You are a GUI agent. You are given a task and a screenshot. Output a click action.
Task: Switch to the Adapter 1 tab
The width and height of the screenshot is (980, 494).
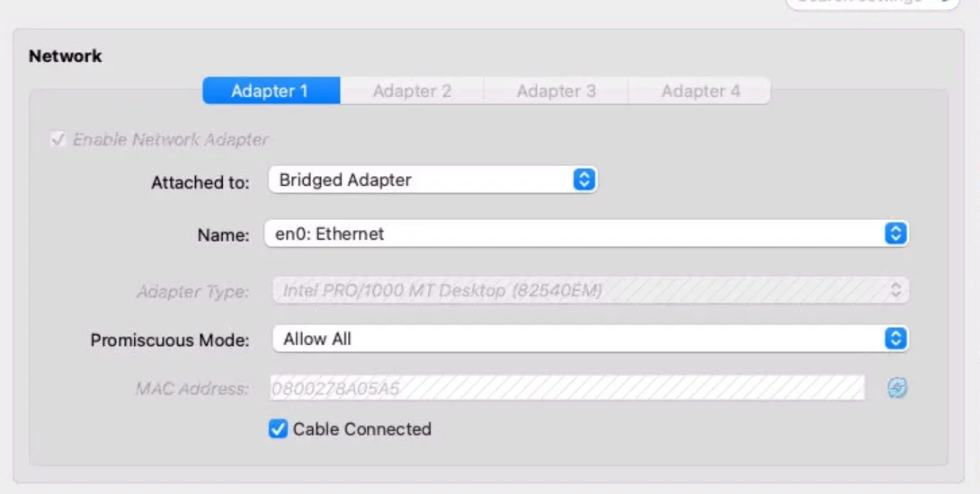pyautogui.click(x=270, y=91)
